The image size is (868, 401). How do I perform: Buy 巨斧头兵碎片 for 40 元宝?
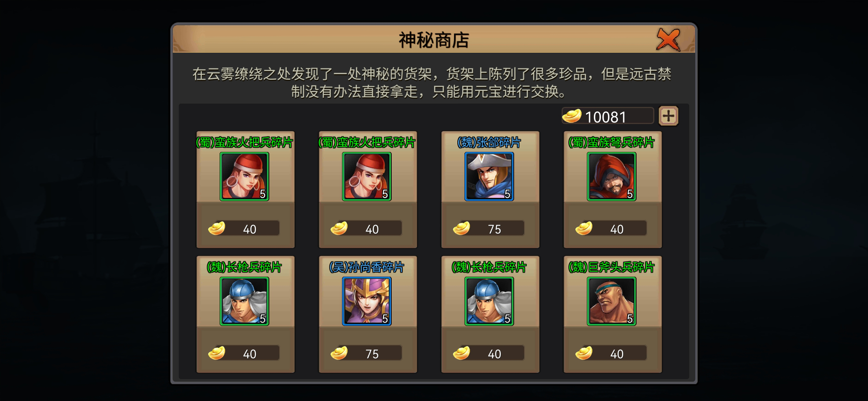point(611,353)
